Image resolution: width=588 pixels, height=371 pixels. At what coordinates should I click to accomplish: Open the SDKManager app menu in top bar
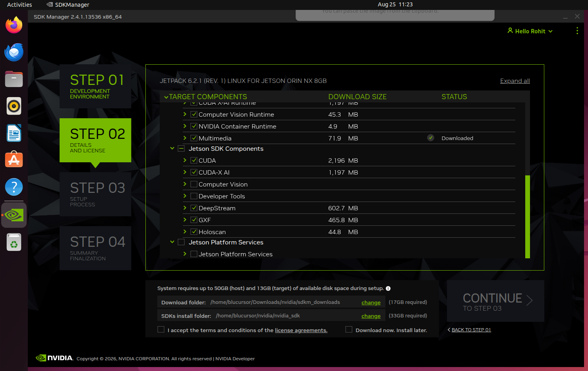pyautogui.click(x=68, y=5)
